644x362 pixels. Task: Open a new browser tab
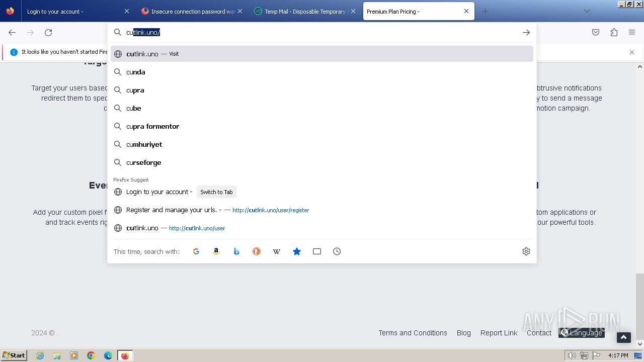(x=485, y=11)
